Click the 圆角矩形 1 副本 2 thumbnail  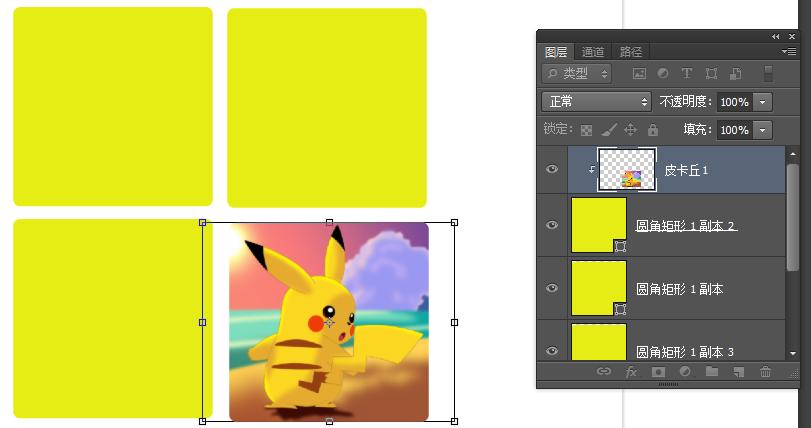599,225
